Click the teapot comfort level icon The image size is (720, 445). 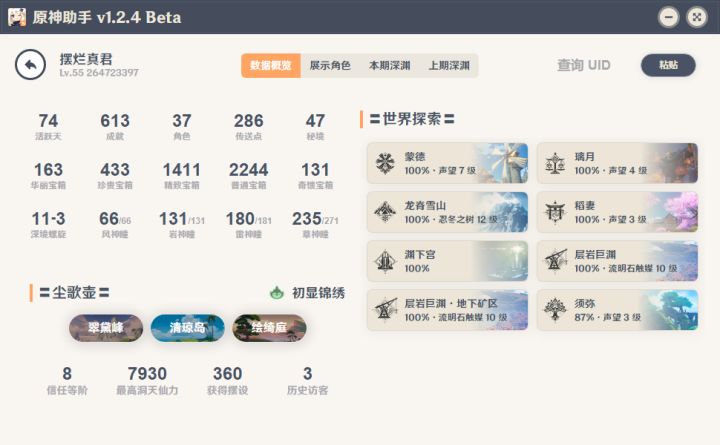277,293
